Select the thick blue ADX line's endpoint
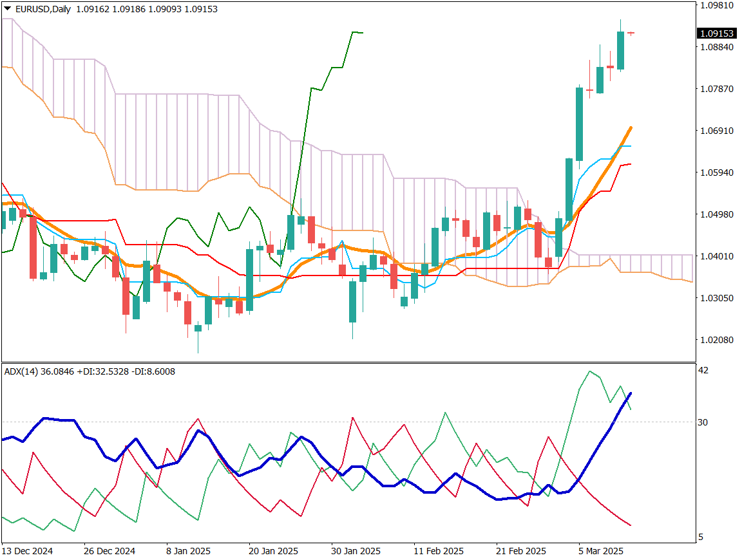Screen dimensions: 742x560 tap(631, 393)
